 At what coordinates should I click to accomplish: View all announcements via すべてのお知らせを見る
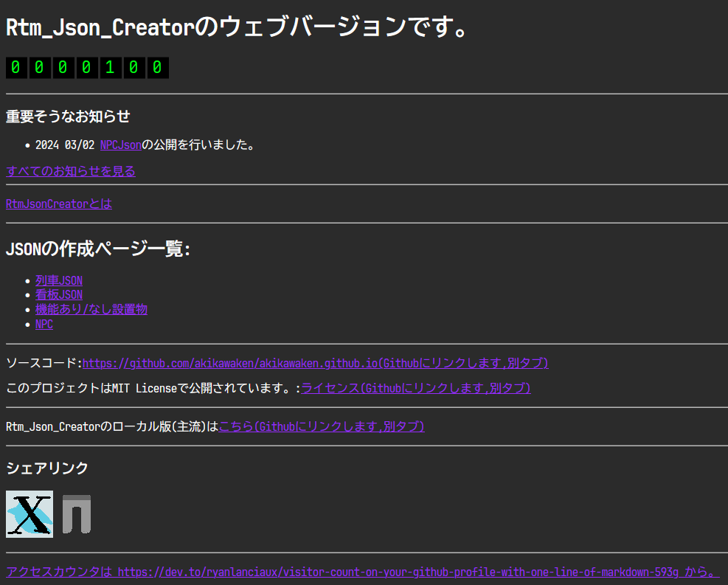70,170
